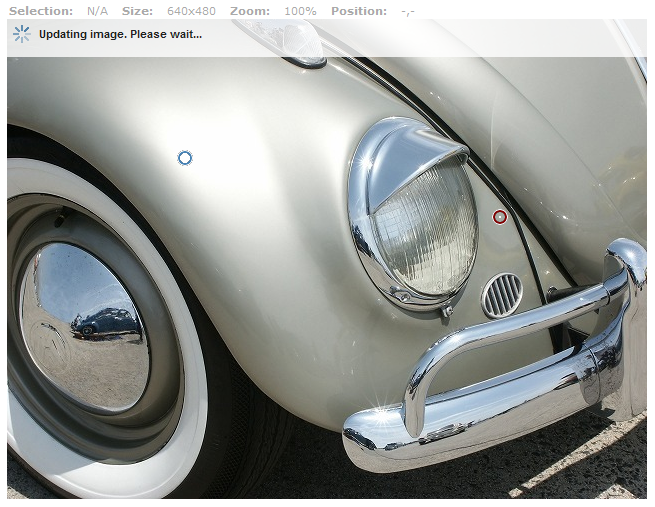655x507 pixels.
Task: Click the 'Updating image' loading spinner icon
Action: tap(22, 34)
